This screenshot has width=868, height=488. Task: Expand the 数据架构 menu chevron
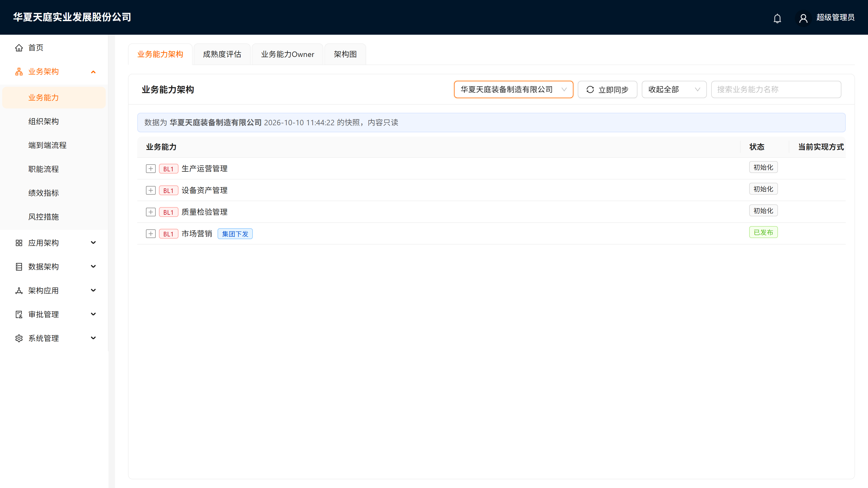93,267
